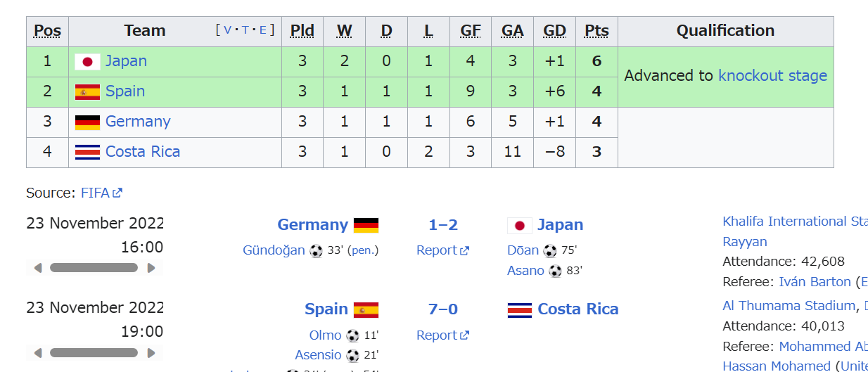
Task: Click the soccer ball icon next to Gündoğan
Action: pos(316,250)
